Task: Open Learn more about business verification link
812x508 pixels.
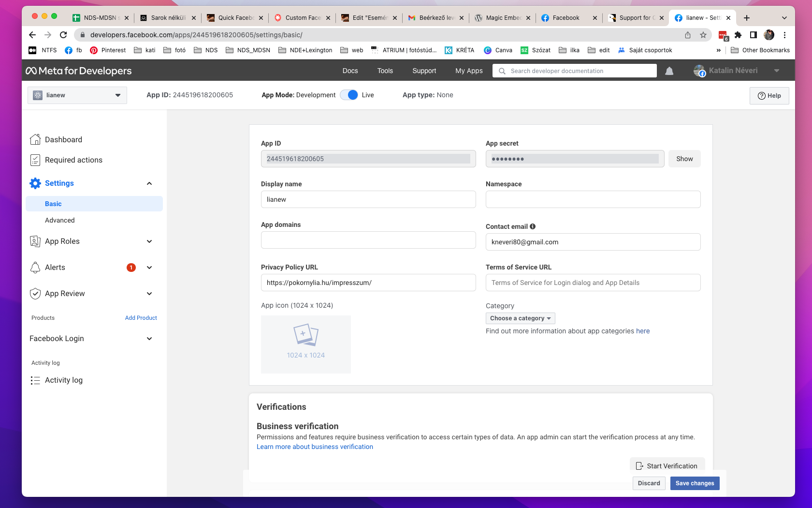Action: pos(315,447)
